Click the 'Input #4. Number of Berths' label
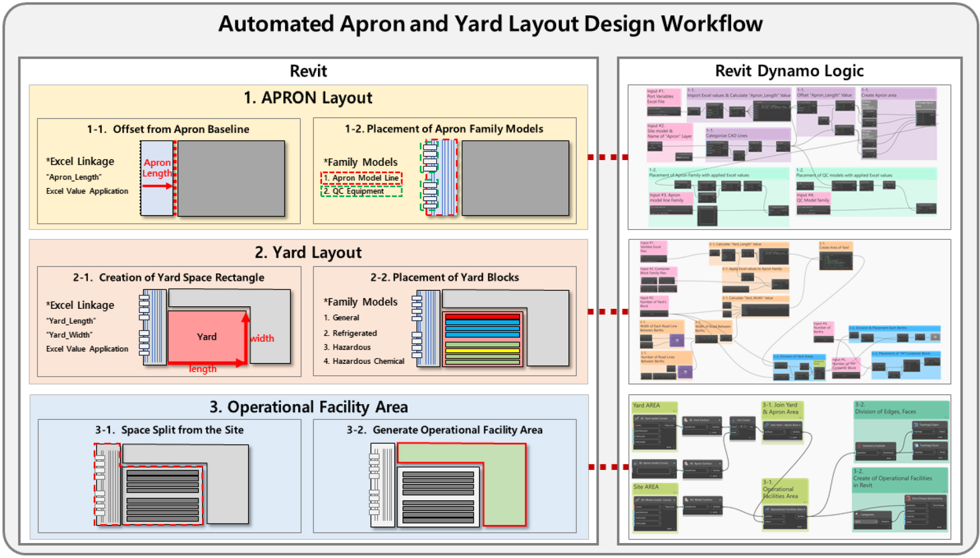Viewport: 980px width, 558px height. (822, 328)
